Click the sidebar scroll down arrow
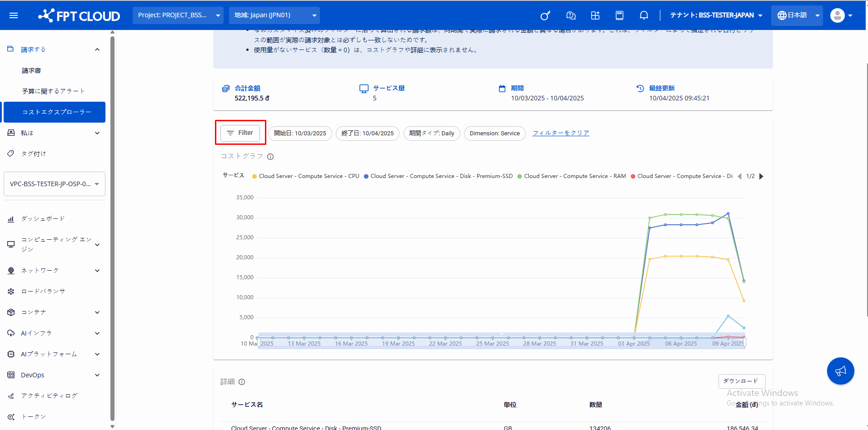Viewport: 868px width, 430px height. coord(112,426)
